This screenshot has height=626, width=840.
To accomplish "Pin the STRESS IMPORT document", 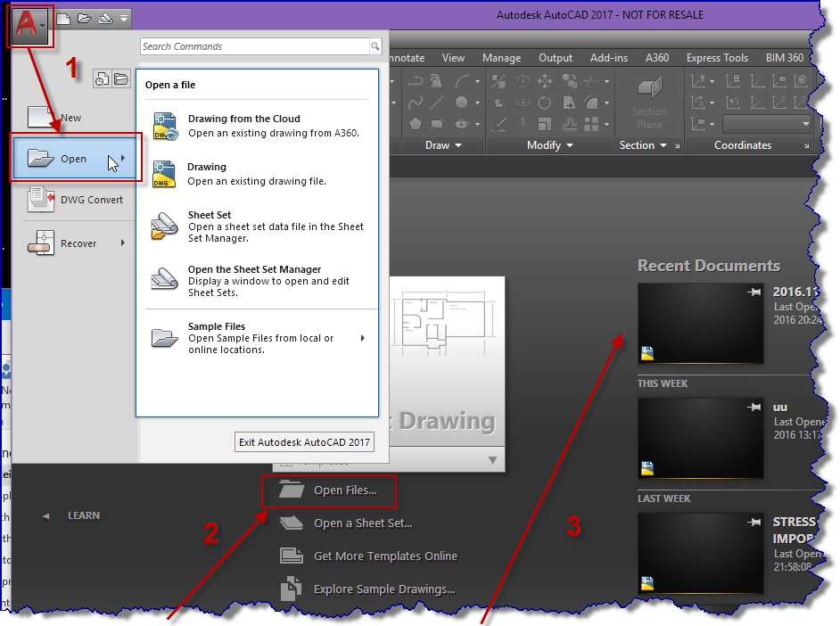I will pyautogui.click(x=755, y=521).
